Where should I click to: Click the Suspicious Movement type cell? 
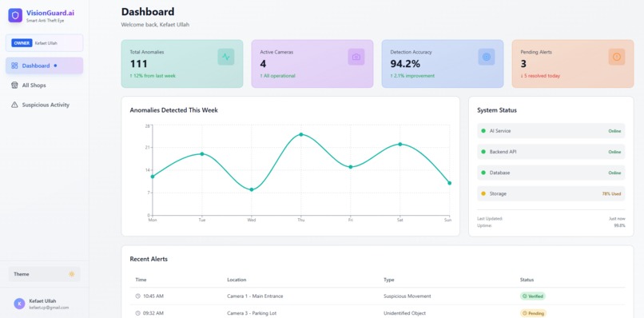407,296
